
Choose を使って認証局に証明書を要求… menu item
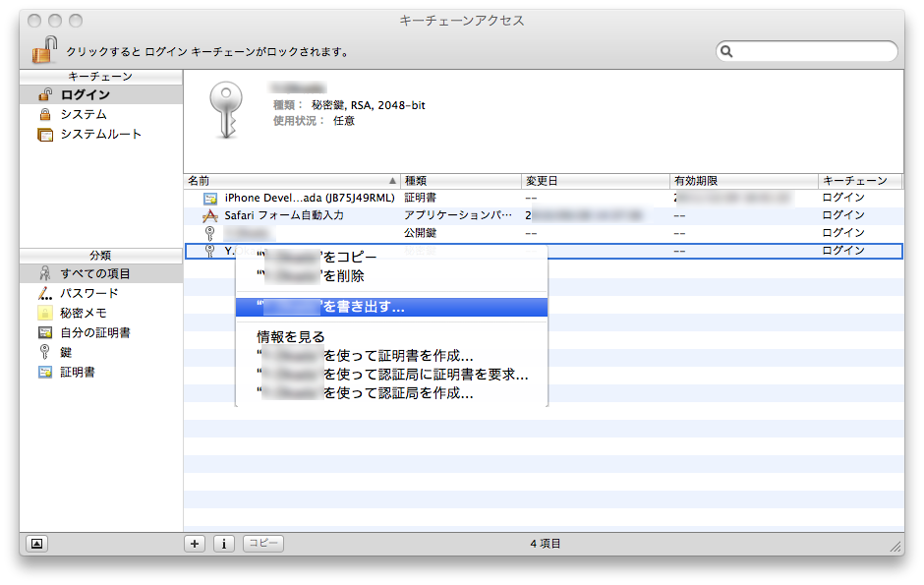coord(391,375)
